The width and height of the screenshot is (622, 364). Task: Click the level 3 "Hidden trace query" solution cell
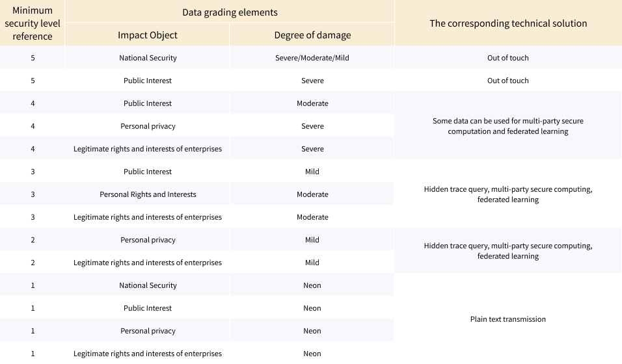point(508,194)
